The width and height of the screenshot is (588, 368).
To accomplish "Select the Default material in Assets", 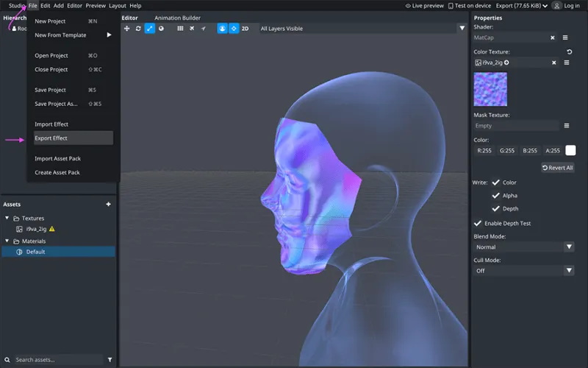I will pyautogui.click(x=36, y=252).
